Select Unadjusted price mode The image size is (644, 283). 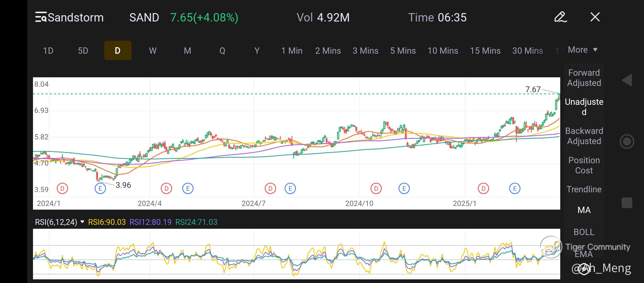pos(584,107)
